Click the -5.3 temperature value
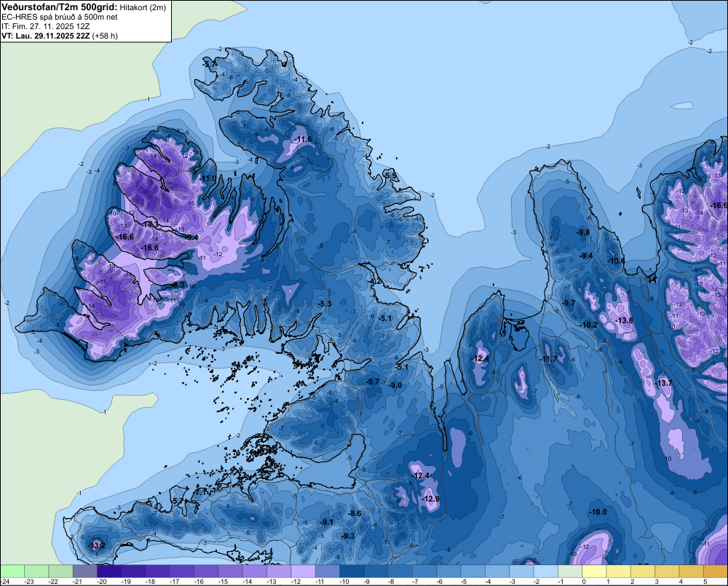 coord(324,304)
